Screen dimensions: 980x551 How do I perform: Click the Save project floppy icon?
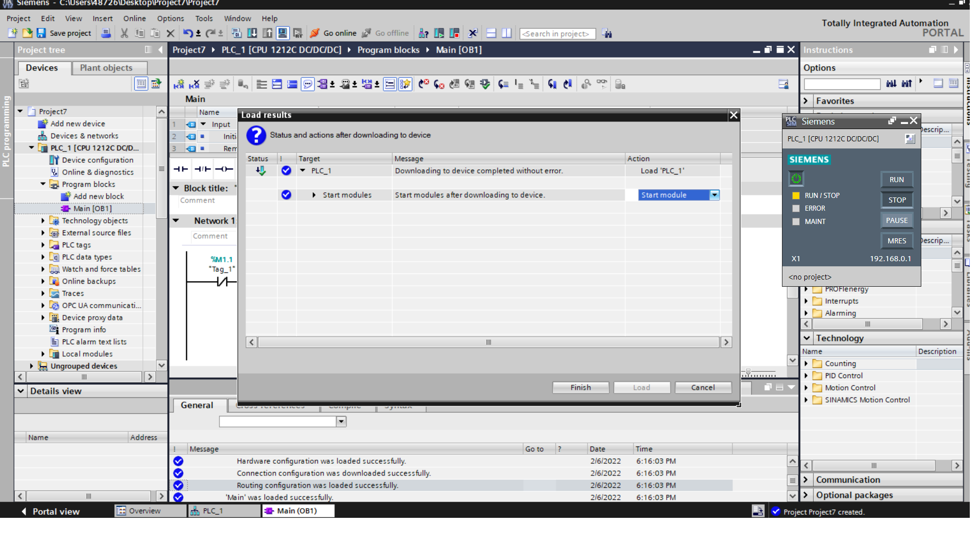point(41,33)
